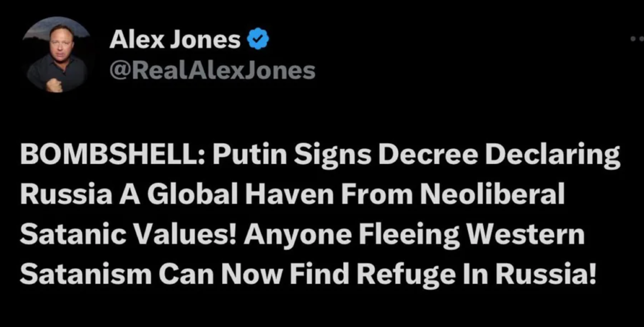Click the word Global in the post

(192, 194)
